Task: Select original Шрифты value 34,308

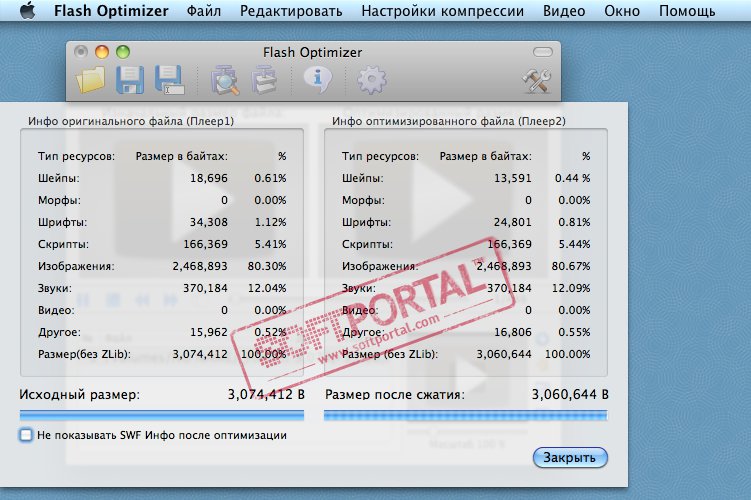Action: pos(209,222)
